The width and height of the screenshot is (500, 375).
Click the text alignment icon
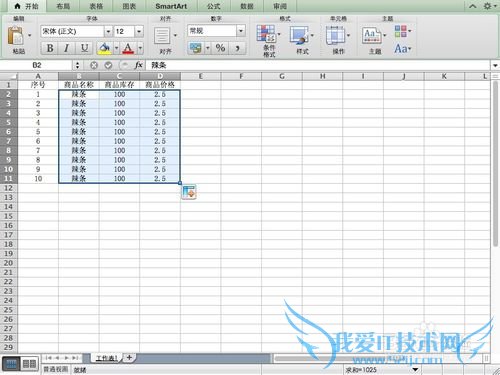(162, 36)
